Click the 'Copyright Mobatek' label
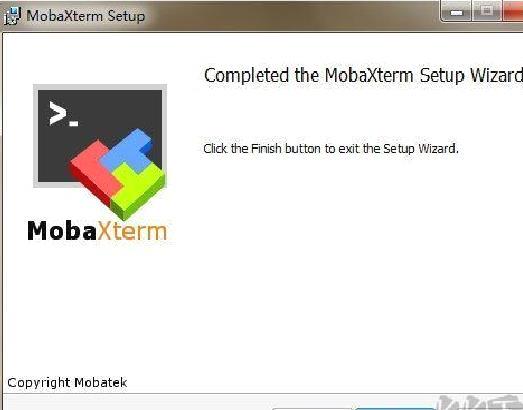The height and width of the screenshot is (410, 523). coord(67,382)
